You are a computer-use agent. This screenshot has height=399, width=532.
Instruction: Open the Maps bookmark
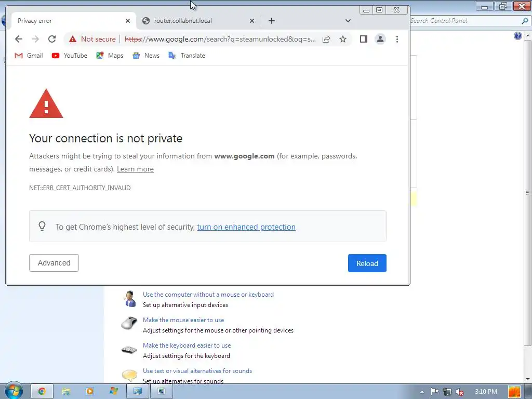tap(110, 55)
